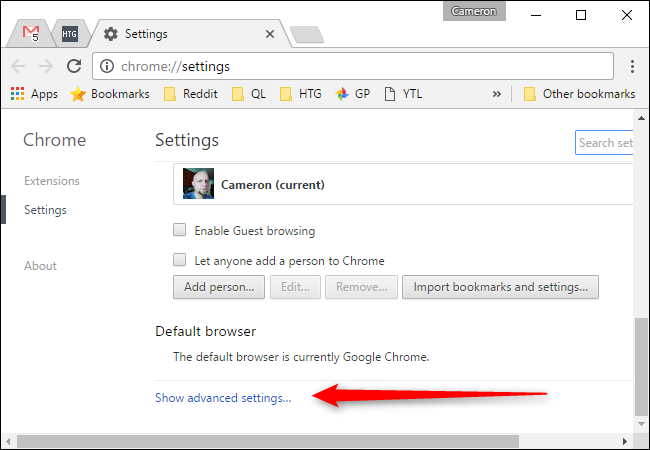Image resolution: width=650 pixels, height=450 pixels.
Task: Open the QL bookmark folder
Action: point(249,94)
